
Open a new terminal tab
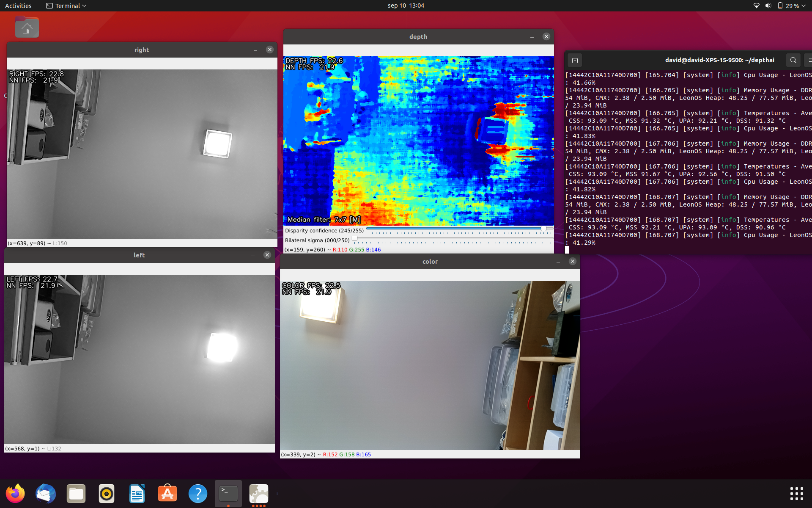coord(574,60)
